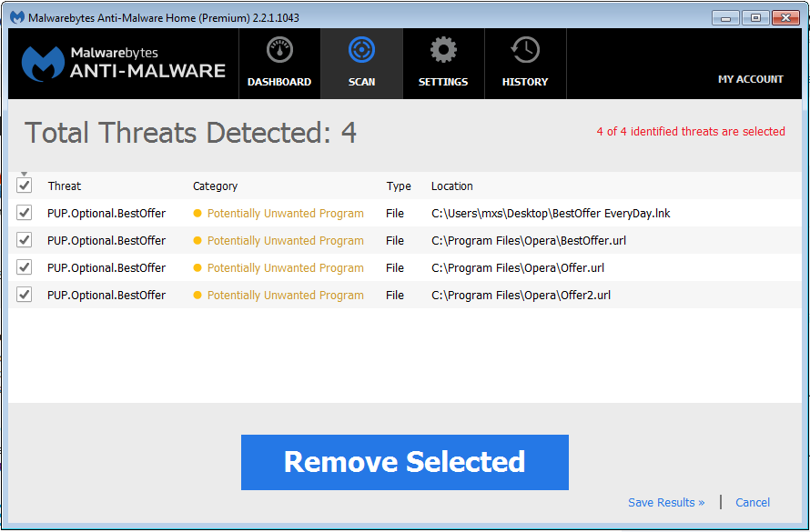This screenshot has height=532, width=810.
Task: Open the Settings tab
Action: [x=443, y=64]
